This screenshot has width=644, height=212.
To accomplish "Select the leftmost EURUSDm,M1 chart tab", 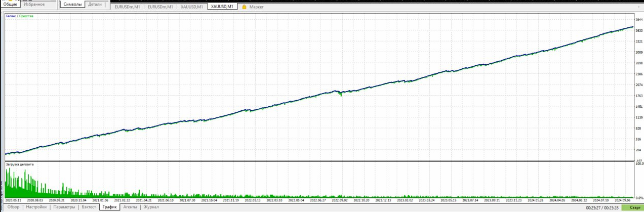I will (128, 7).
